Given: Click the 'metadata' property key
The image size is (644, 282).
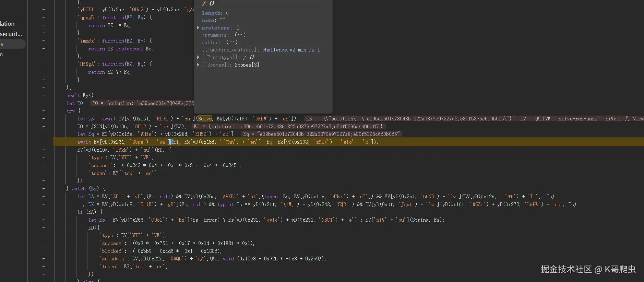Looking at the screenshot, I should (113, 259).
